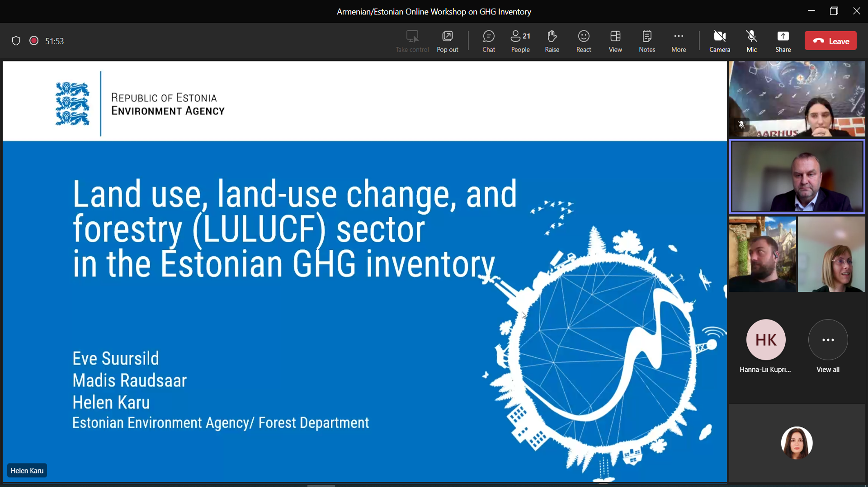Open the View layout options
The width and height of the screenshot is (868, 487).
click(615, 41)
